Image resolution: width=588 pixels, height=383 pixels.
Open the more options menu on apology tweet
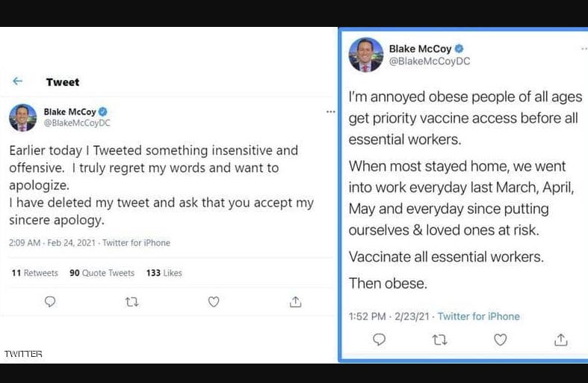330,111
